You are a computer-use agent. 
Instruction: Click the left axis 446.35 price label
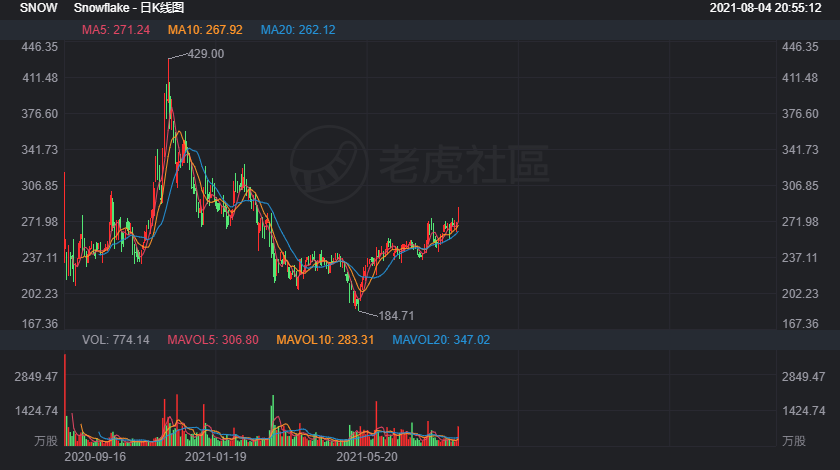[x=40, y=47]
